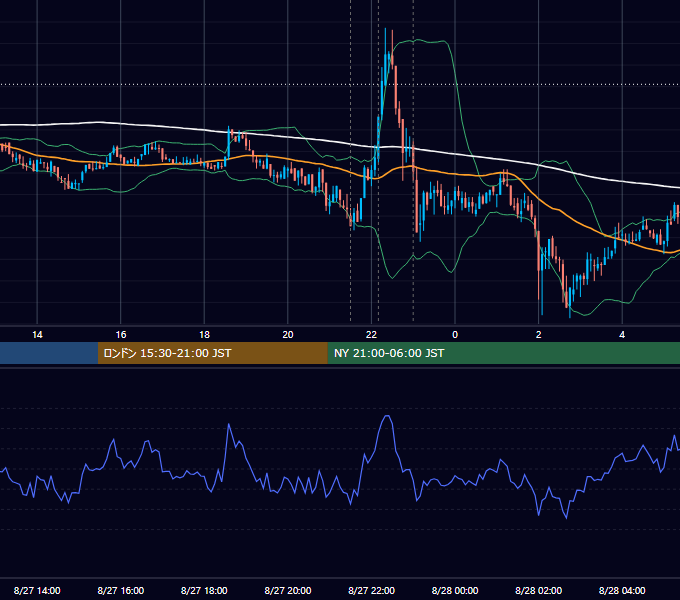Click the oscillator peak just after 18:00
The width and height of the screenshot is (680, 600).
[x=229, y=425]
